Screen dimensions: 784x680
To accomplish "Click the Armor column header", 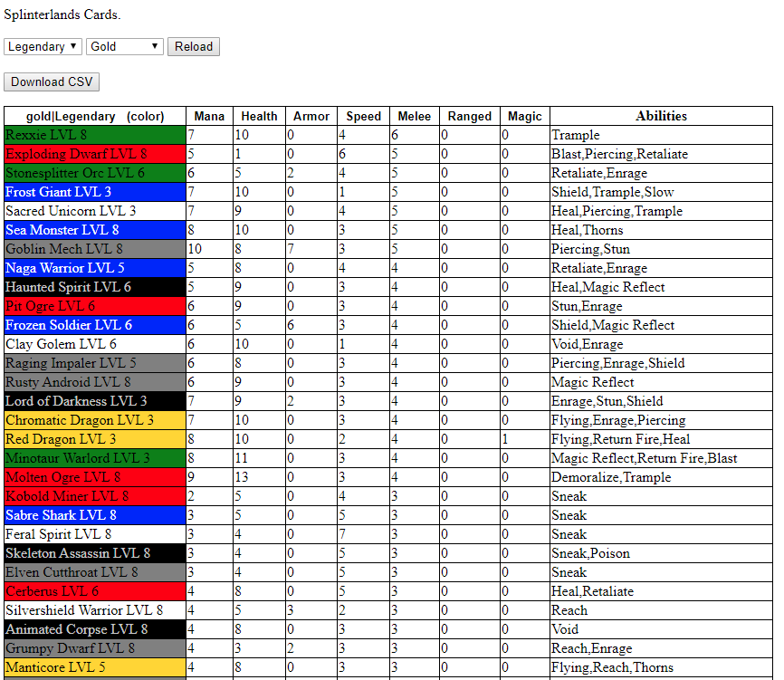I will tap(311, 116).
